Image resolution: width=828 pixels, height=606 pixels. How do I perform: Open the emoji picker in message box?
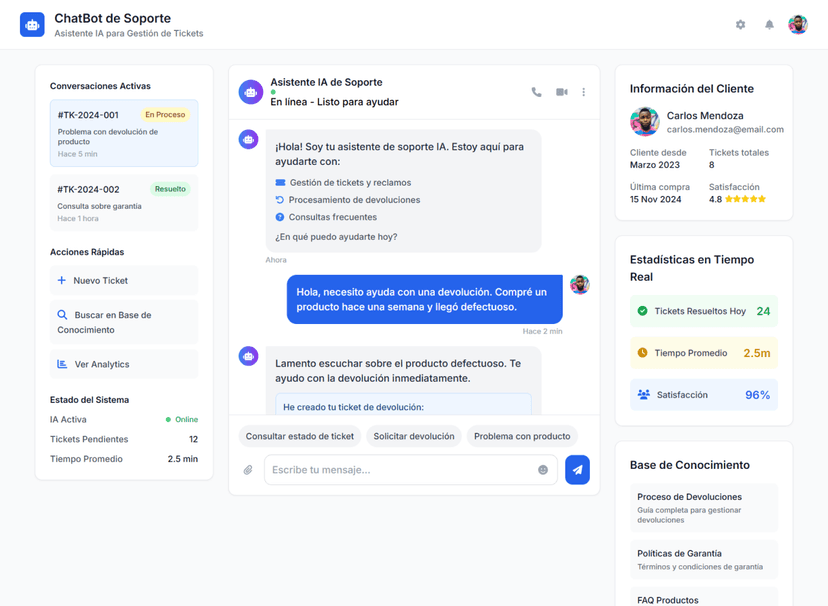coord(543,470)
